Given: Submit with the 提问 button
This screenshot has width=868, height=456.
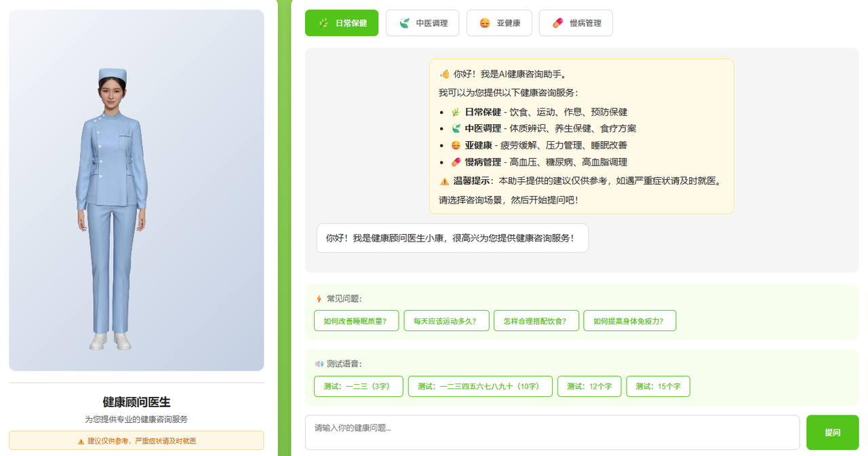Looking at the screenshot, I should click(x=832, y=432).
